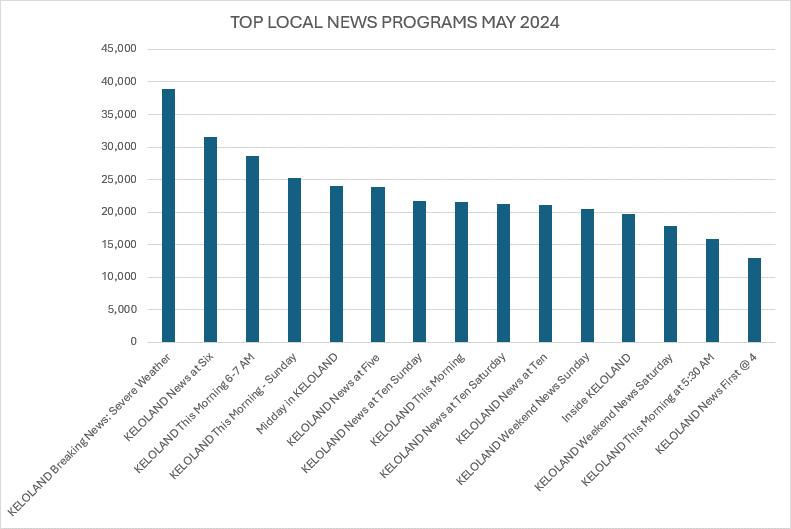Viewport: 791px width, 529px height.
Task: Click the Inside KELOLAND bar
Action: tap(628, 278)
